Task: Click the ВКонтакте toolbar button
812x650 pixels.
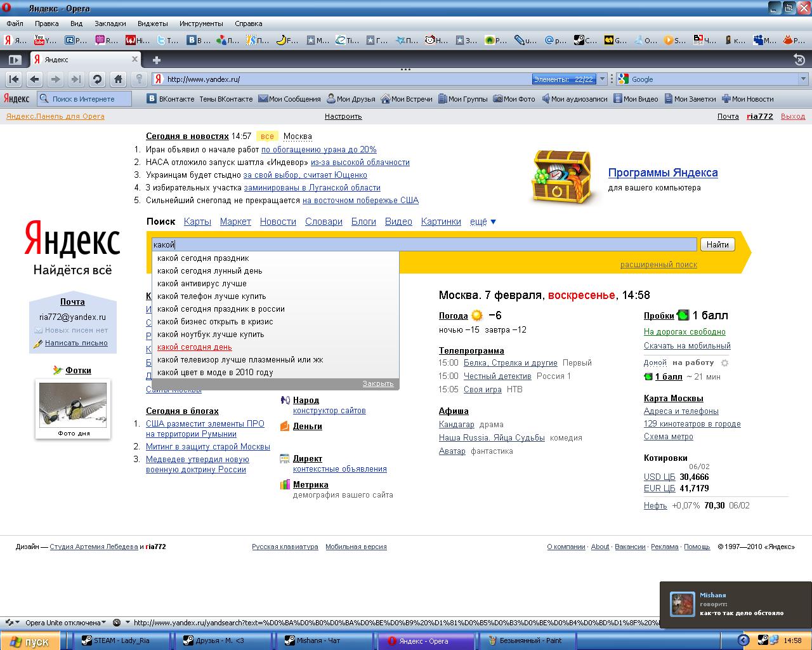Action: pyautogui.click(x=171, y=98)
